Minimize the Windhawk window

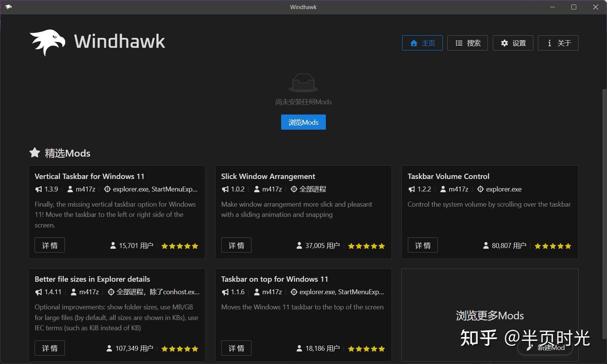point(553,7)
